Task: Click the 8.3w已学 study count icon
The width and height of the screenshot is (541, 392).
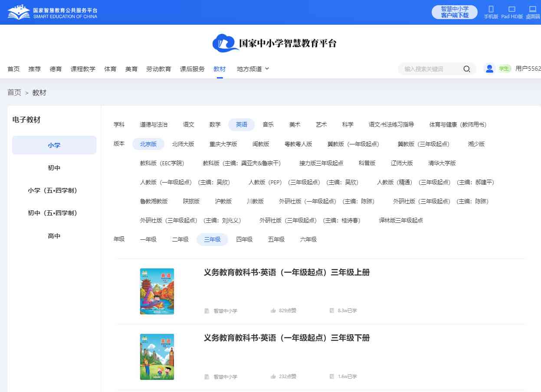Action: coord(332,310)
